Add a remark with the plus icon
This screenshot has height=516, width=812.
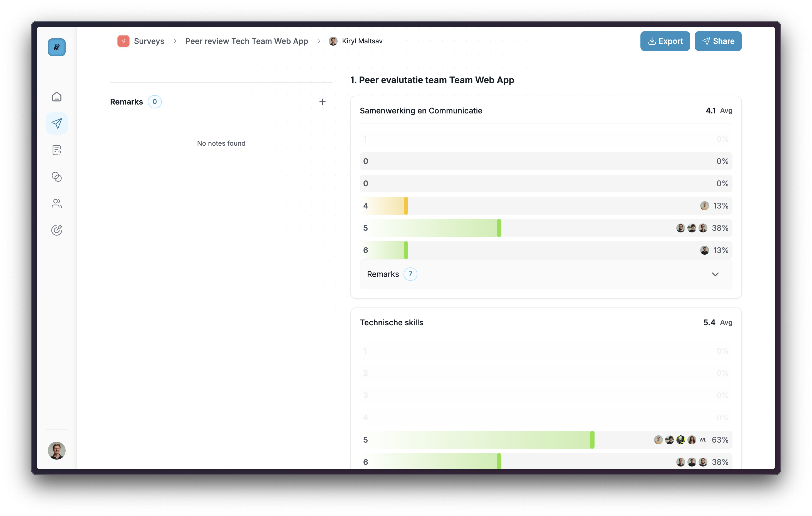coord(322,102)
